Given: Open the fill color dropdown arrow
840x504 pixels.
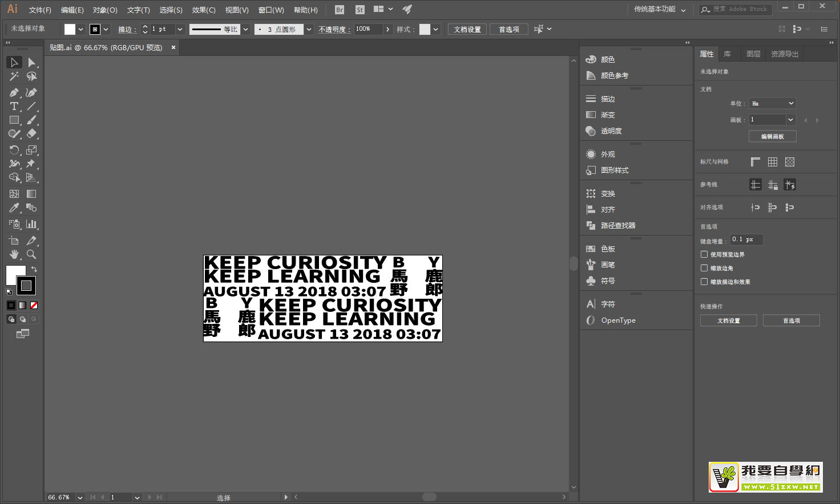Looking at the screenshot, I should click(81, 29).
